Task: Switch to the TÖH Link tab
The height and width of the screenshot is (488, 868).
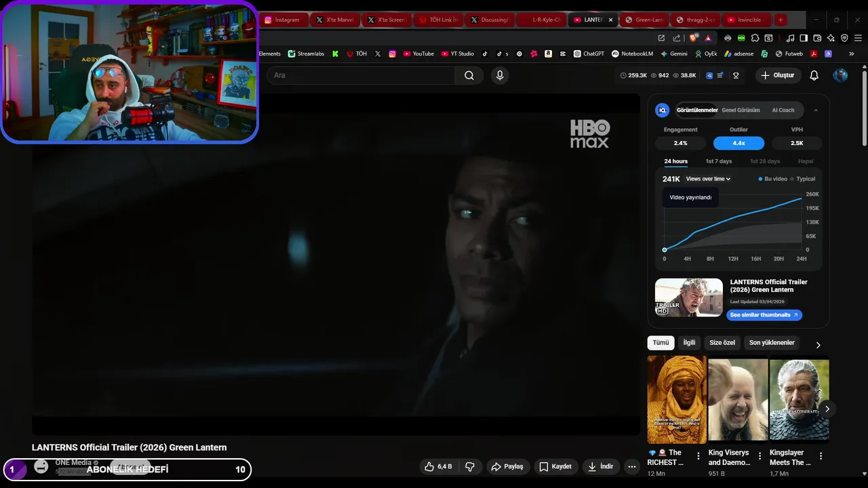Action: coord(439,20)
